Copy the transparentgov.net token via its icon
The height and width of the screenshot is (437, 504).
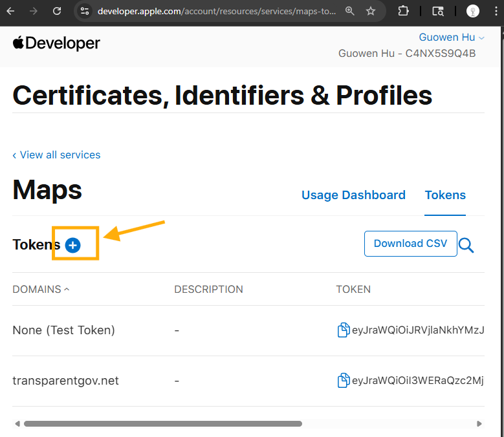[x=344, y=381]
